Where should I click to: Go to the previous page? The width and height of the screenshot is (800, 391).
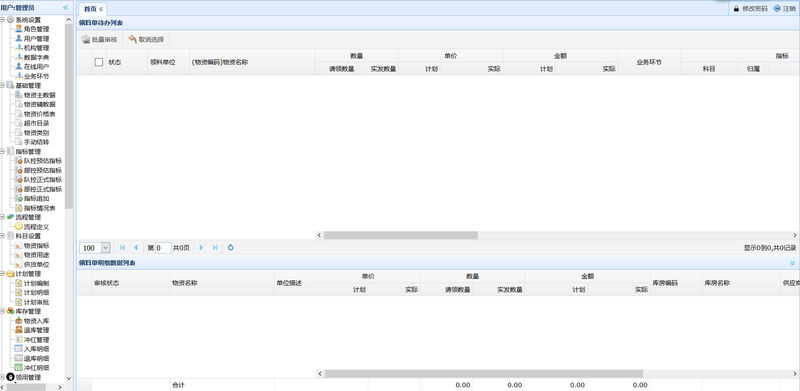136,248
